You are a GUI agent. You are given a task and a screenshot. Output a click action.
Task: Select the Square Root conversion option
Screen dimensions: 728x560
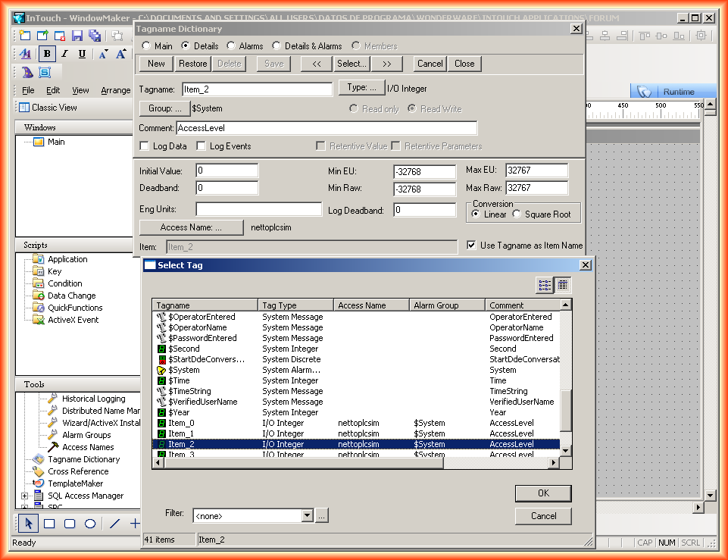click(x=517, y=214)
